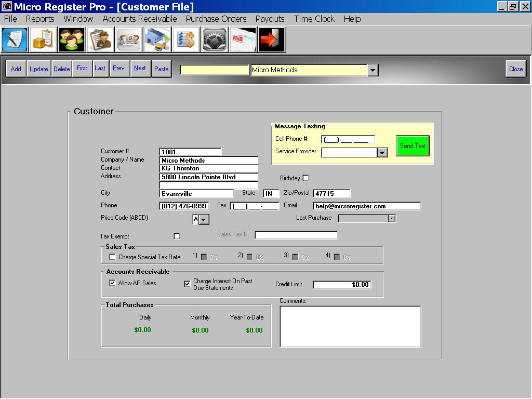Click the red arrow exit-door icon
532x399 pixels.
pos(272,39)
